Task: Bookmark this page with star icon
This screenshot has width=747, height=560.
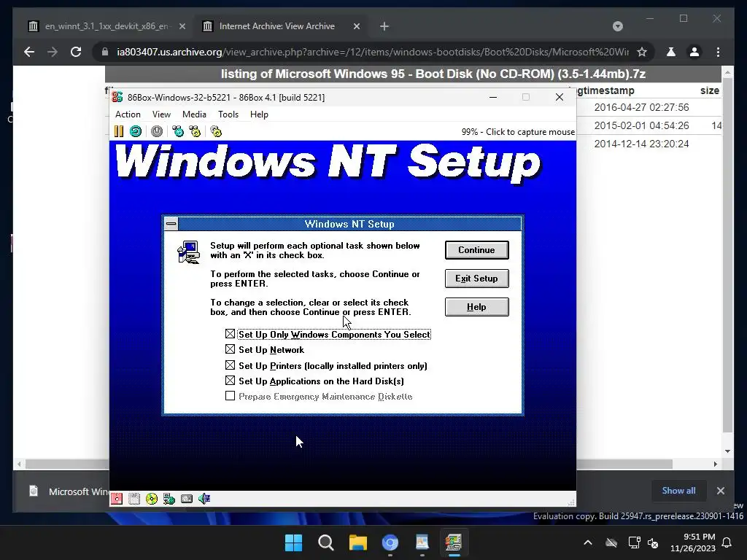Action: pyautogui.click(x=642, y=52)
